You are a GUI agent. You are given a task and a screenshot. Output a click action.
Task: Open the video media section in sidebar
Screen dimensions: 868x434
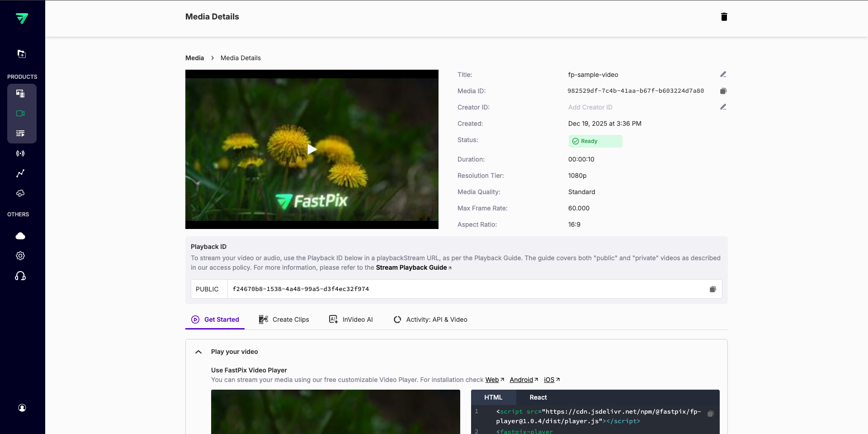[20, 114]
